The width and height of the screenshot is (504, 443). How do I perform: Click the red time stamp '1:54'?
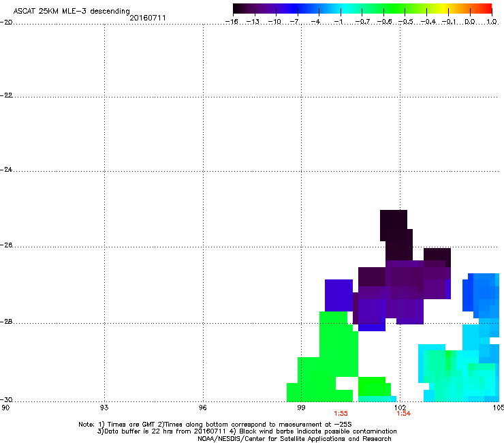(404, 414)
